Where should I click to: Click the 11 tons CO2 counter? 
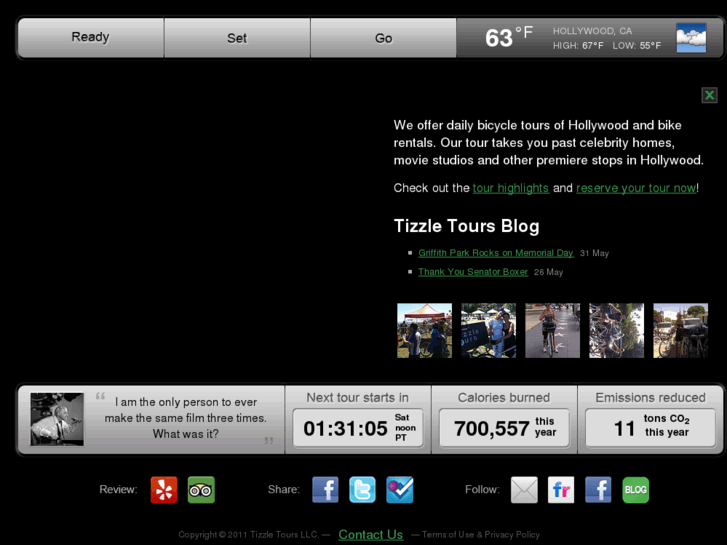point(650,428)
